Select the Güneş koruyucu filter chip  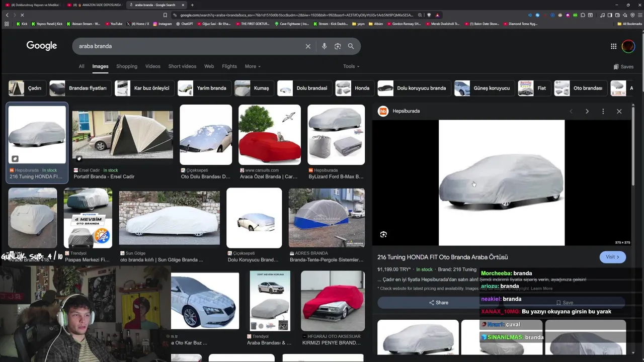484,88
